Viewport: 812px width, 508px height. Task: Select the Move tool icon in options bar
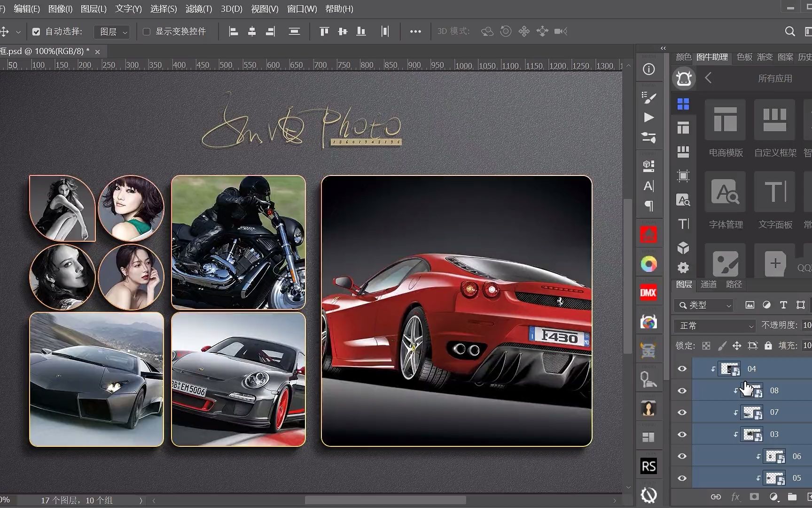[x=4, y=32]
